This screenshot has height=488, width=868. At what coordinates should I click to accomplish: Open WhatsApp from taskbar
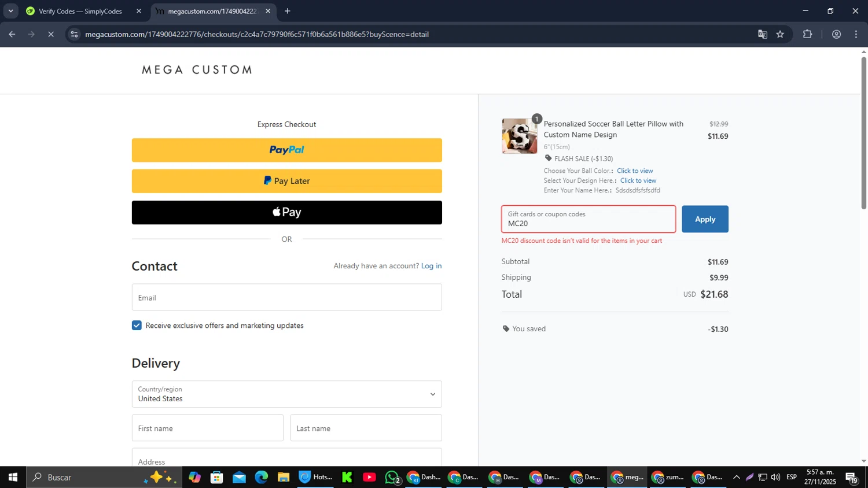point(392,477)
